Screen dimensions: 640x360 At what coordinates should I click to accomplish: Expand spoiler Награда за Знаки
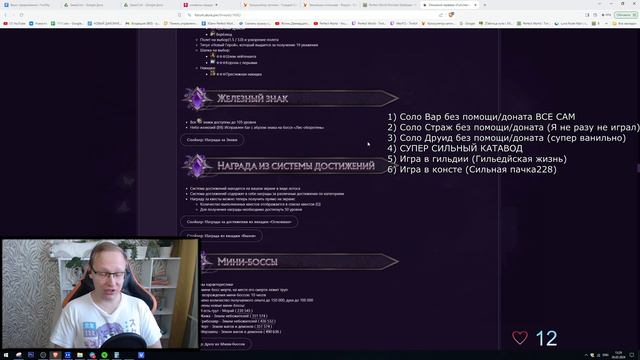point(212,140)
